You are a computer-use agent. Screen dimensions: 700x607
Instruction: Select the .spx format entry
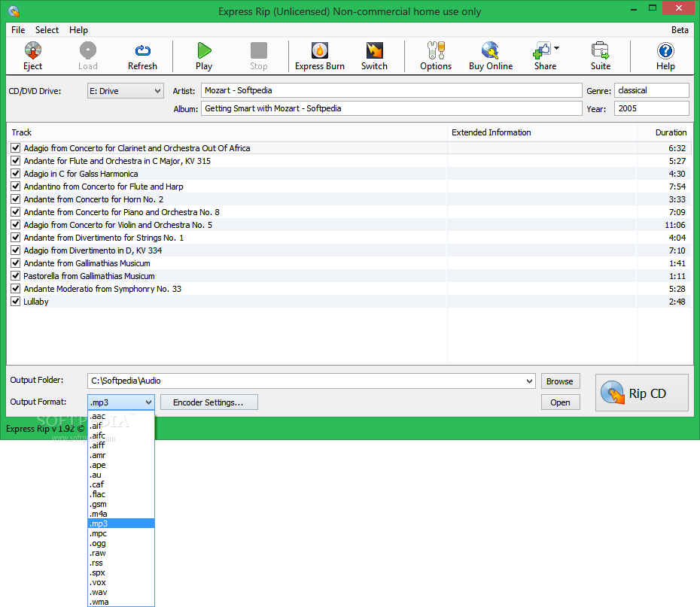121,572
